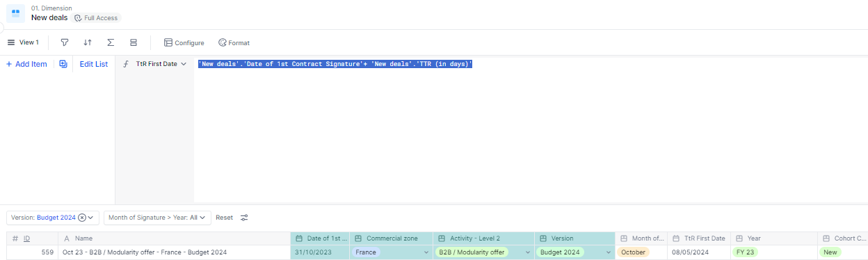Click the Full Access badge
868x260 pixels.
coord(97,18)
